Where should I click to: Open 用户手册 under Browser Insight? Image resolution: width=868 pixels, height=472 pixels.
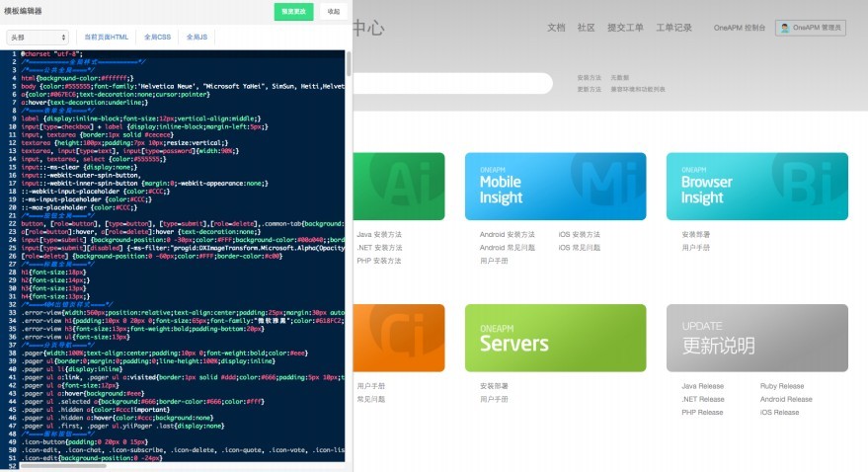[696, 248]
